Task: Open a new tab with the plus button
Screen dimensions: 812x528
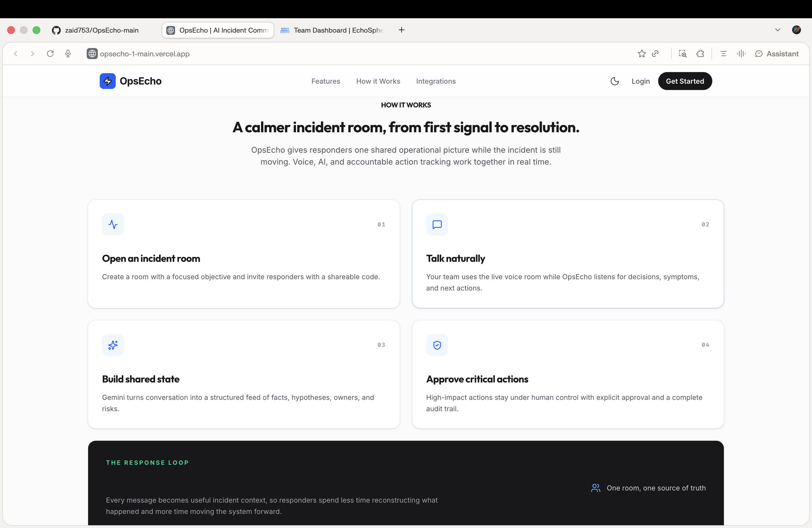Action: 402,30
